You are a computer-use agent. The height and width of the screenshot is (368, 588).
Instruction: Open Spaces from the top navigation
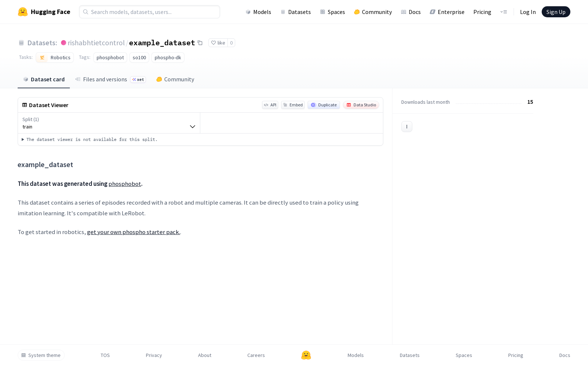point(333,12)
